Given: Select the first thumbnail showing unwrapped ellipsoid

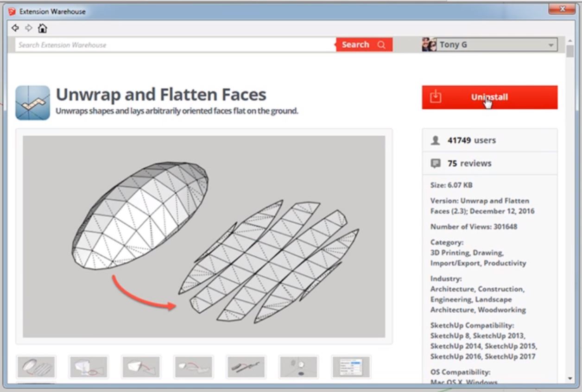Looking at the screenshot, I should pyautogui.click(x=36, y=367).
